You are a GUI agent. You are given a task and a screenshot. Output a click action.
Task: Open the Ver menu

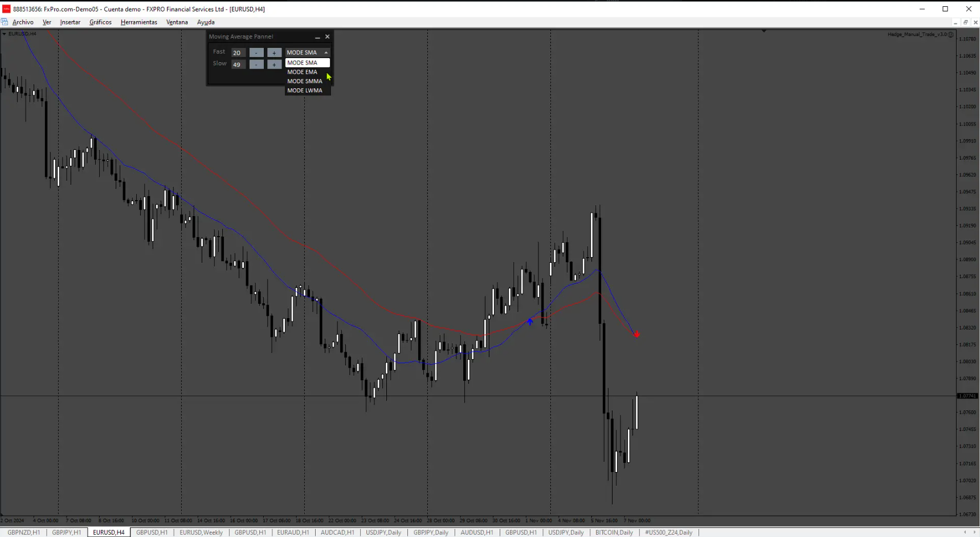[x=47, y=22]
